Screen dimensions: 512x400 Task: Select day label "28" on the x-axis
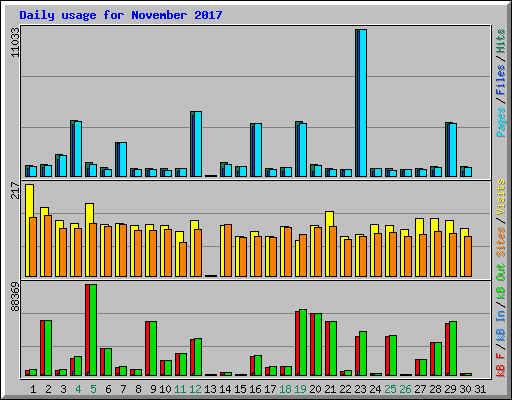[435, 389]
